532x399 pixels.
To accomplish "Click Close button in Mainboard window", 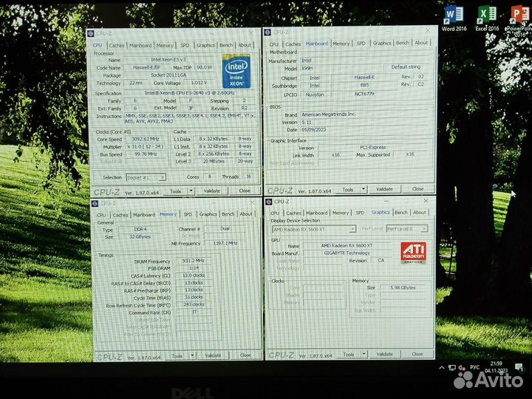I will tap(417, 188).
